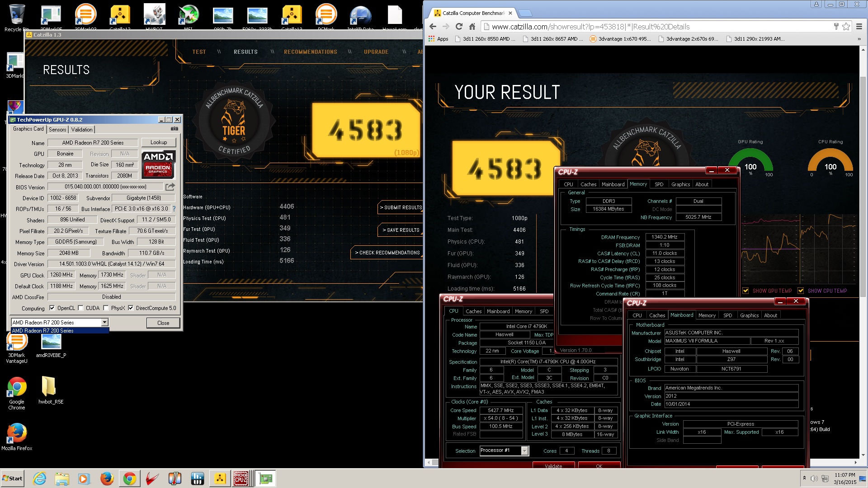Toggle the PhysX checkbox in GPU-Z
Screen dimensions: 868x488
click(106, 308)
